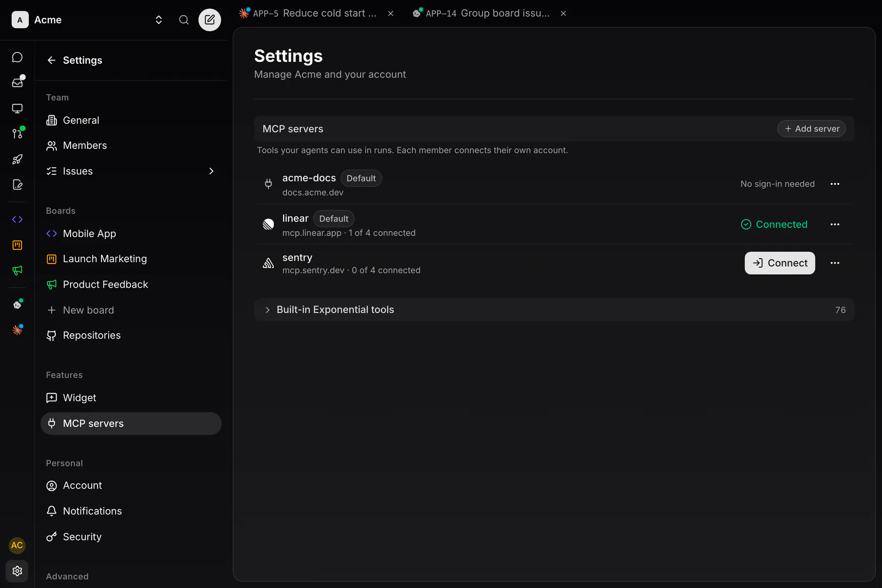Open Launch Marketing board settings
Viewport: 882px width, 588px height.
131,259
